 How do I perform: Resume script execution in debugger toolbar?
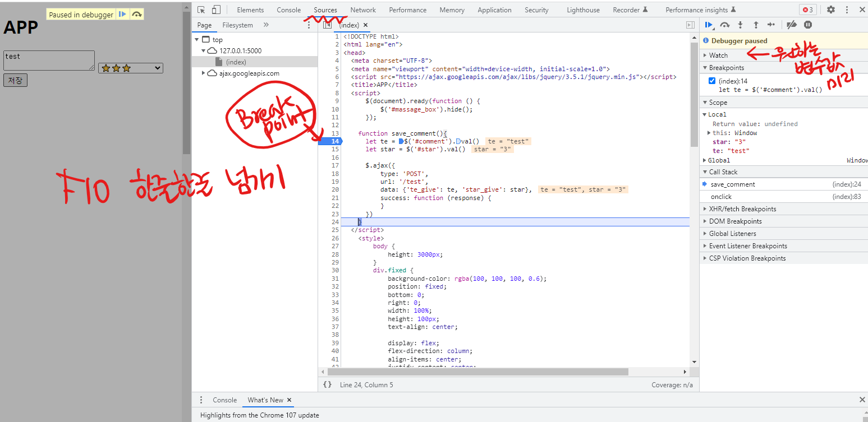709,25
